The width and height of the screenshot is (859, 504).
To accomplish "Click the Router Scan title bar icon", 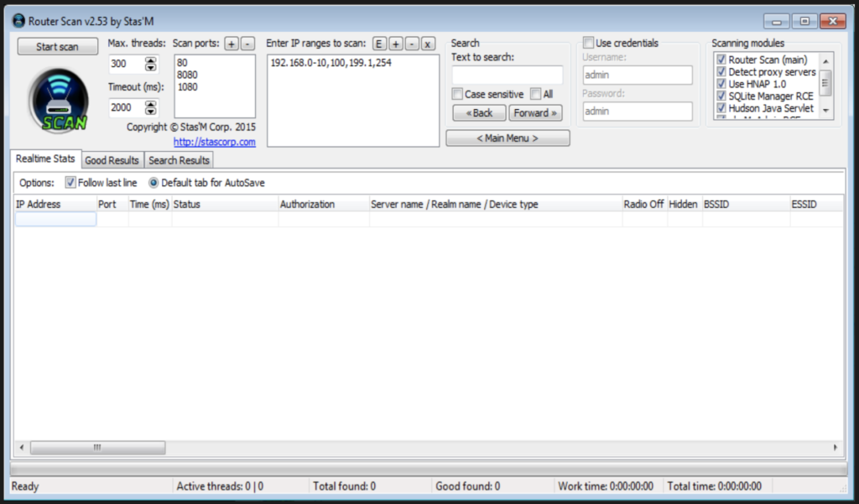I will (x=18, y=21).
